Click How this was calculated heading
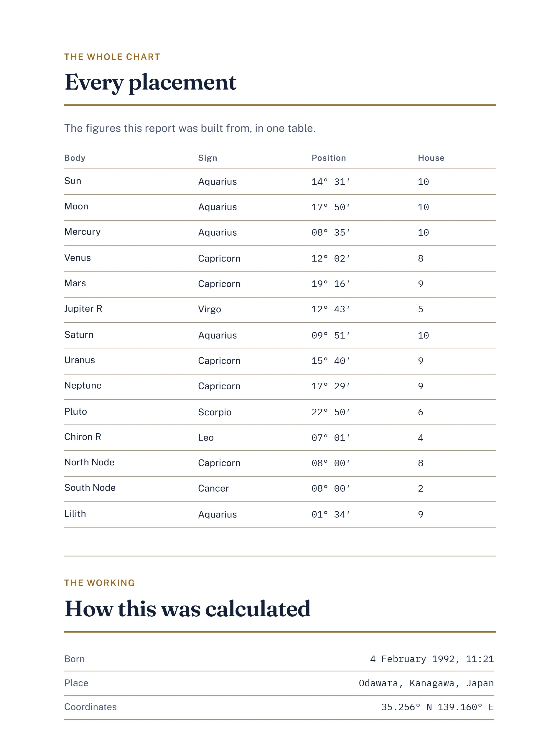The image size is (560, 747). (187, 609)
